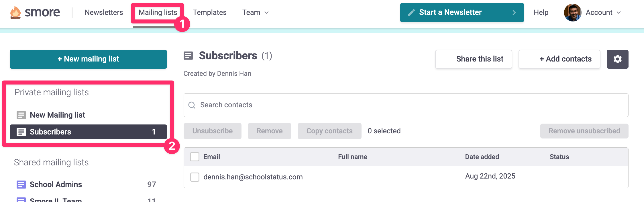Expand the Team dropdown menu
The image size is (644, 202).
click(256, 13)
